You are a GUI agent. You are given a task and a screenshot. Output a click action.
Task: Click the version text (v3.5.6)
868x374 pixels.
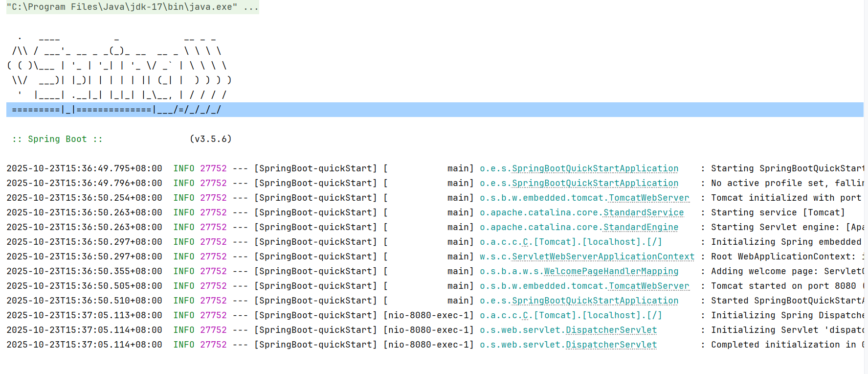point(211,139)
